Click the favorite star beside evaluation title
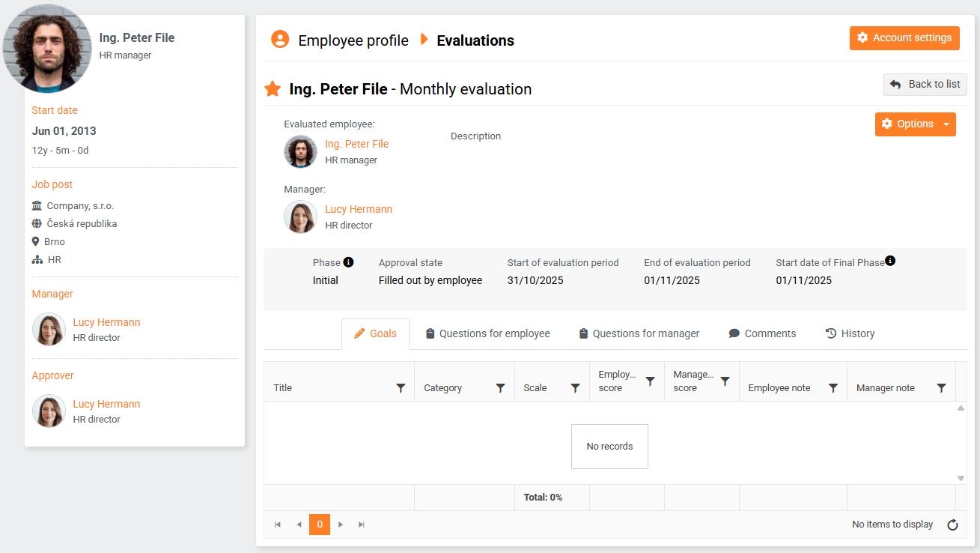 pyautogui.click(x=273, y=89)
